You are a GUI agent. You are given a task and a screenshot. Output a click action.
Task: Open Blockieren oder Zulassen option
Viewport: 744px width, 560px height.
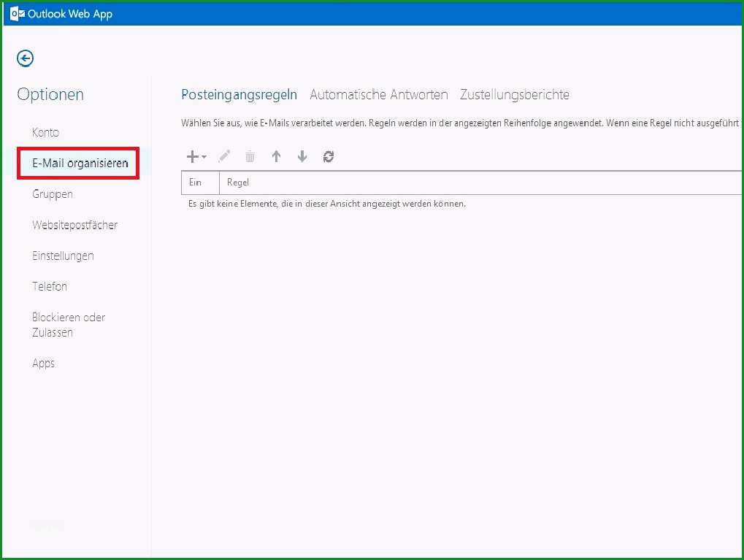click(x=69, y=325)
